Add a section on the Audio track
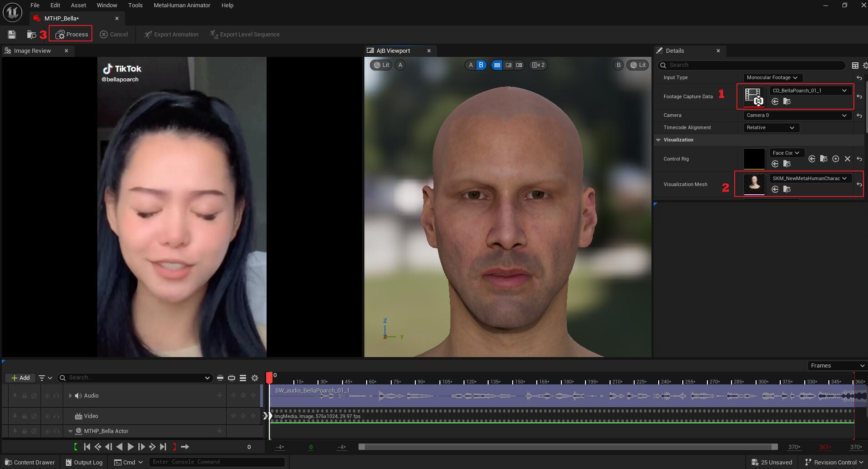The height and width of the screenshot is (469, 868). 220,395
